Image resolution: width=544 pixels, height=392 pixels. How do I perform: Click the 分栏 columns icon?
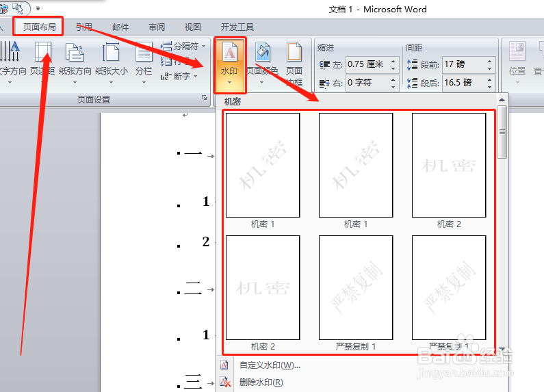(144, 52)
